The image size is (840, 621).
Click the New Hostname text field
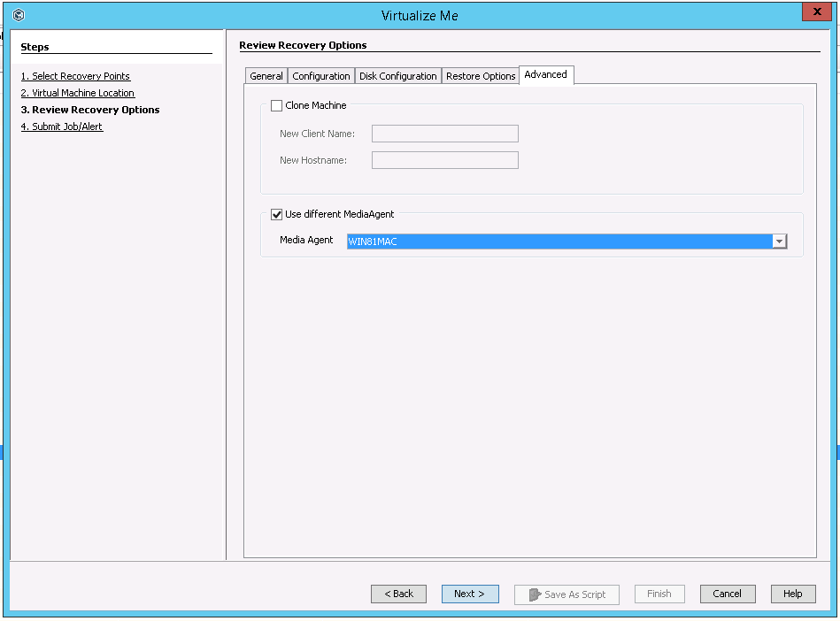pos(444,160)
